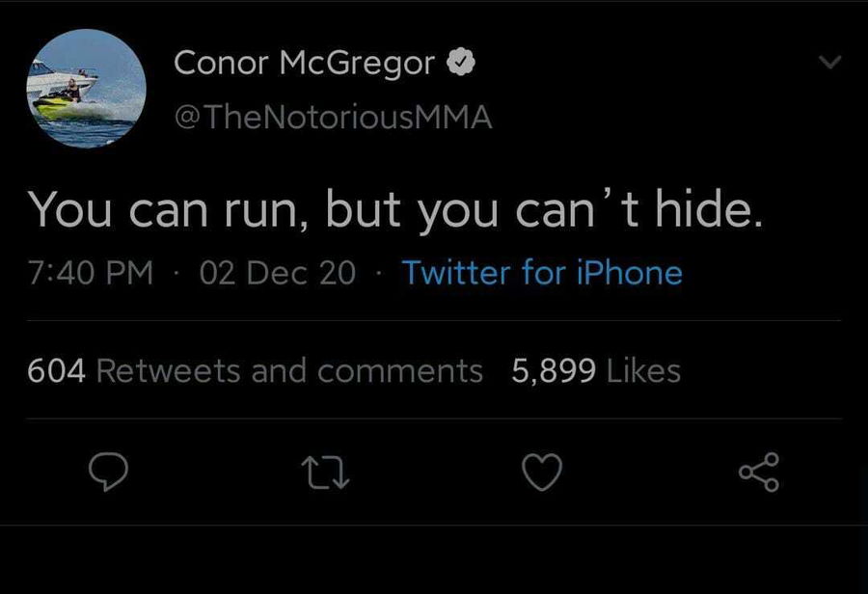Open the @TheNotoriousMMA handle
Image resolution: width=868 pixels, height=594 pixels.
pos(332,118)
